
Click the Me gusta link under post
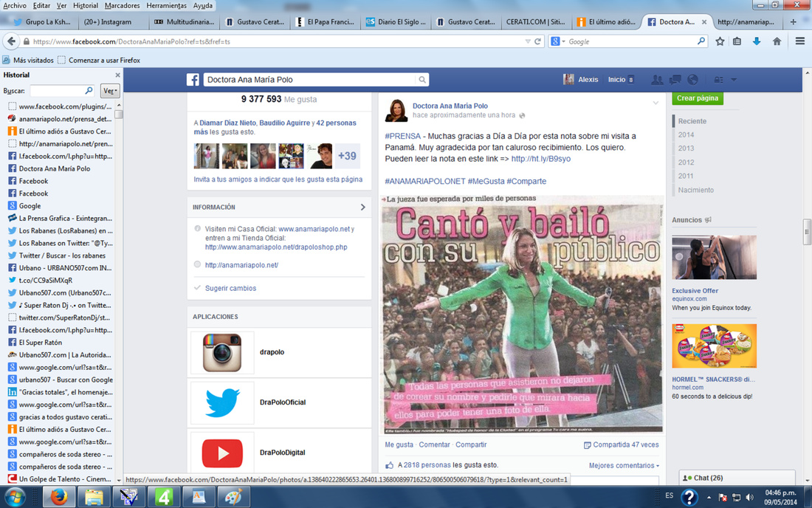399,444
